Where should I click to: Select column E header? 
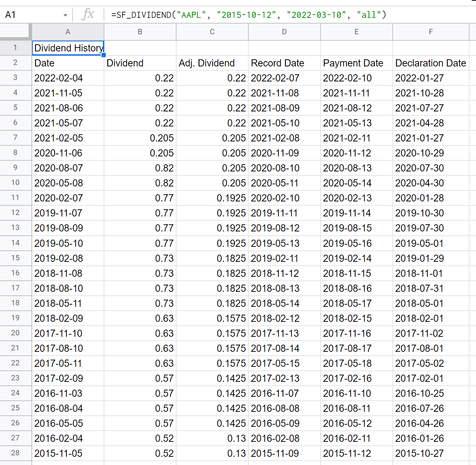click(x=357, y=32)
